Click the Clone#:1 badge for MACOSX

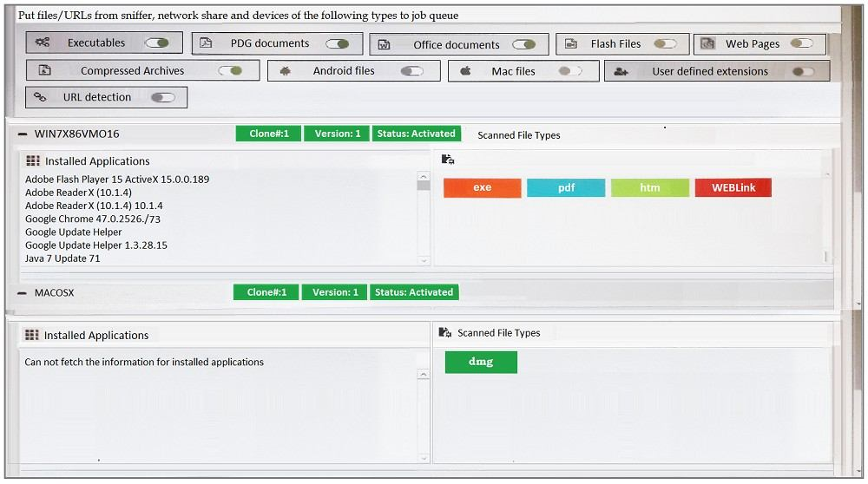click(x=266, y=292)
